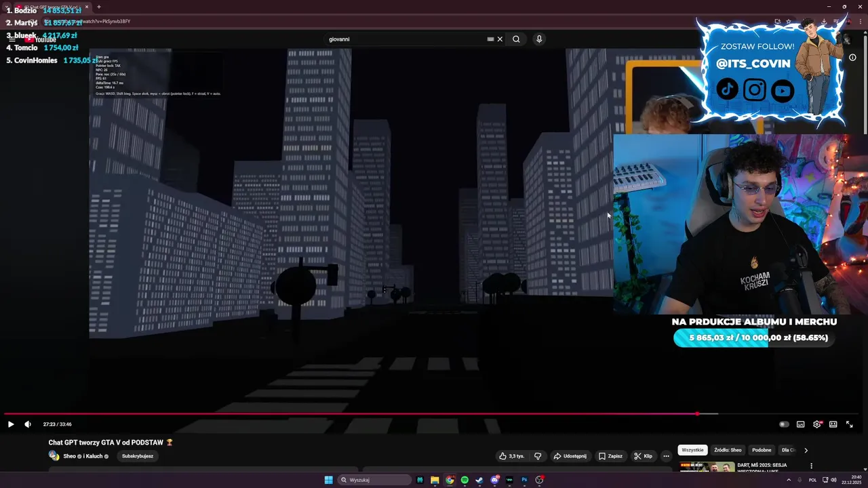Create a clip with Klip
Screen dimensions: 868x488
643,456
